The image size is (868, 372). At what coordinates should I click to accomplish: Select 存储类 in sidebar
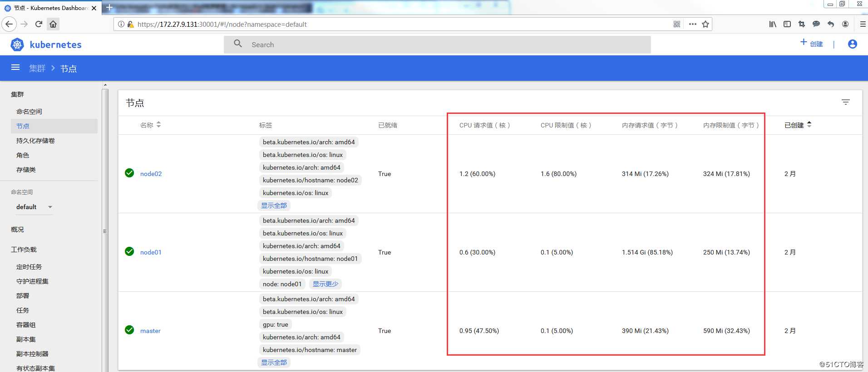26,170
